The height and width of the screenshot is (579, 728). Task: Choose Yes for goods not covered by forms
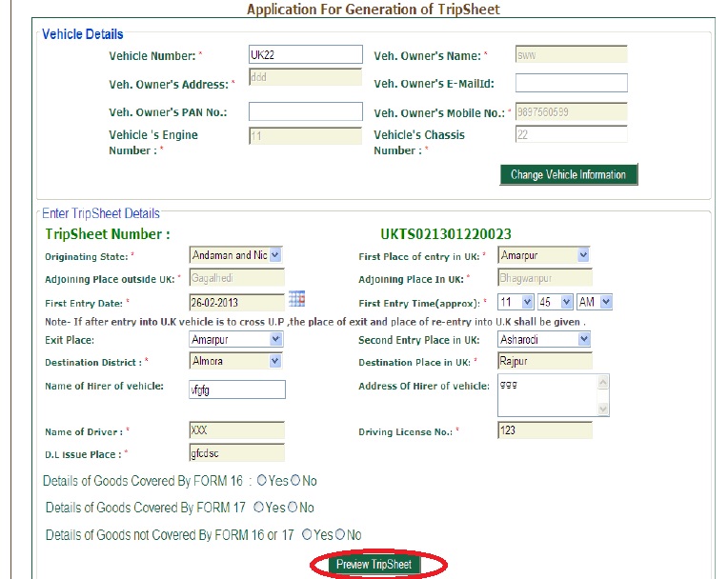click(x=307, y=535)
